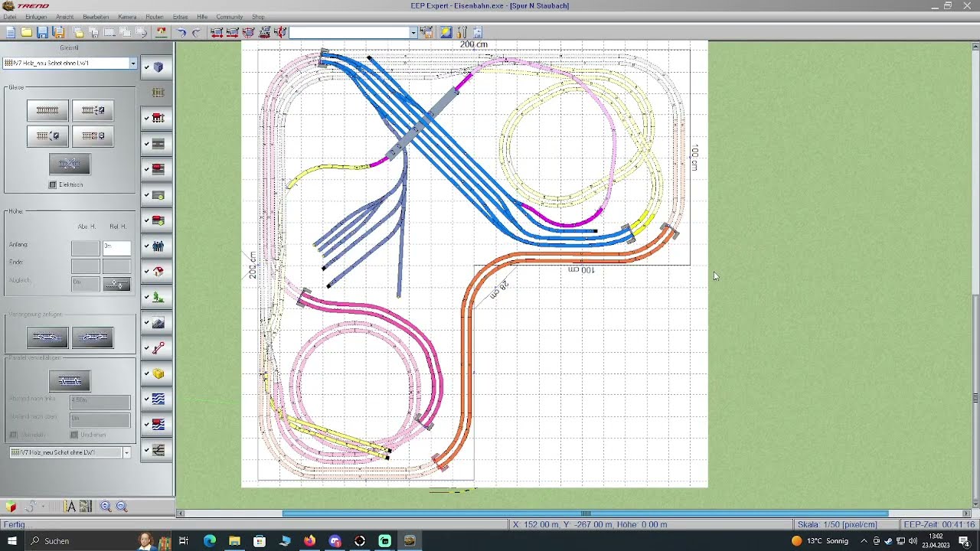Image resolution: width=980 pixels, height=551 pixels.
Task: Click the colored 3D cube icon at bottom left
Action: (x=11, y=507)
